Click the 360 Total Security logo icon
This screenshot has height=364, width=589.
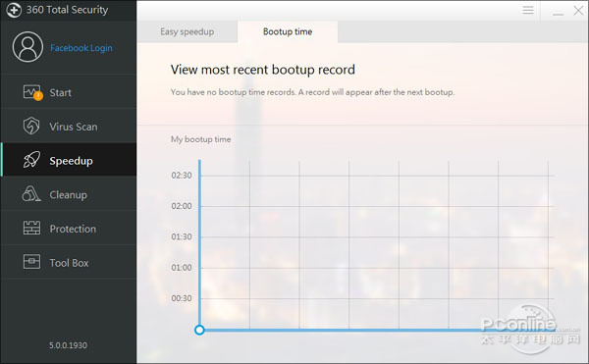tap(14, 10)
